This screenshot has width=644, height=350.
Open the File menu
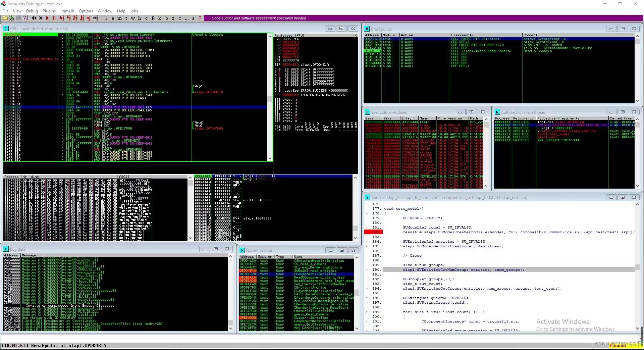[x=5, y=11]
